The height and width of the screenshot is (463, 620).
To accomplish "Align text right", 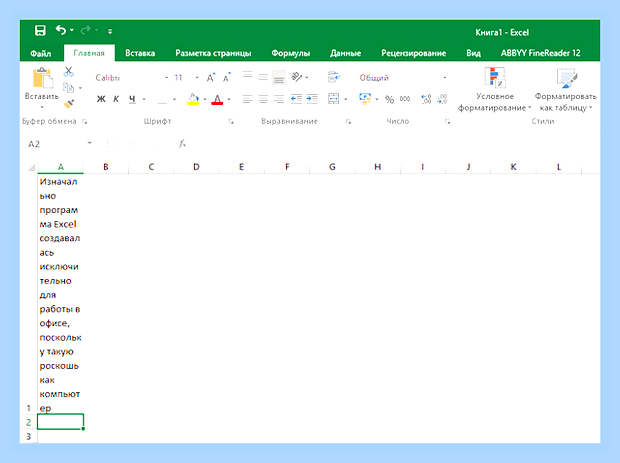I will pyautogui.click(x=279, y=99).
